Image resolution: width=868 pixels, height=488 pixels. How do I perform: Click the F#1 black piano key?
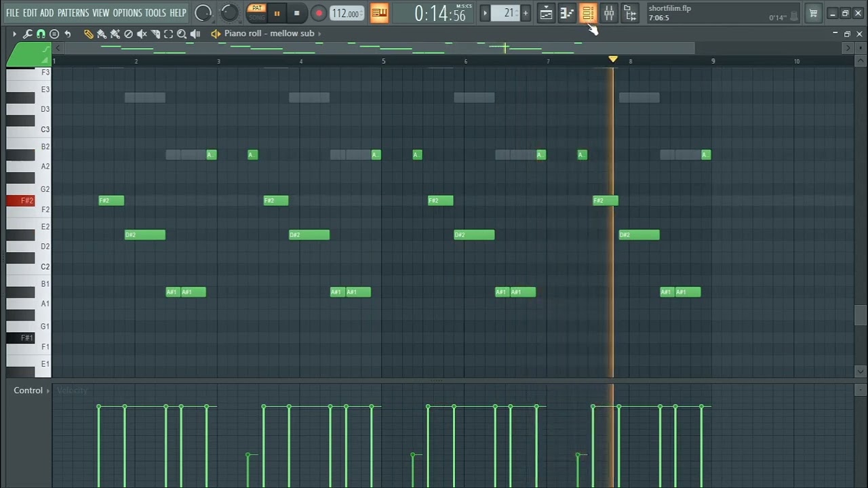(20, 338)
